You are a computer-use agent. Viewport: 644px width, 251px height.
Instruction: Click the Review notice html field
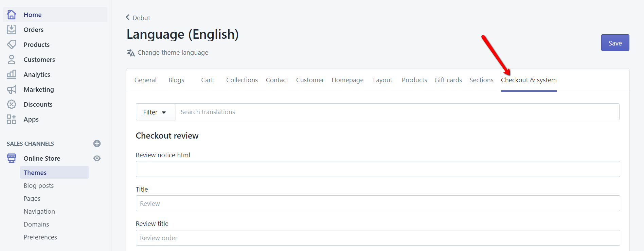(x=378, y=169)
